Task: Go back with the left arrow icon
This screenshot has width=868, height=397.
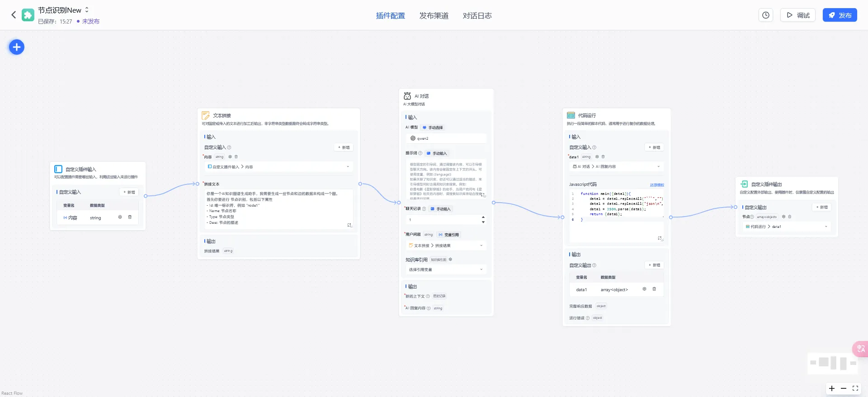Action: coord(14,15)
